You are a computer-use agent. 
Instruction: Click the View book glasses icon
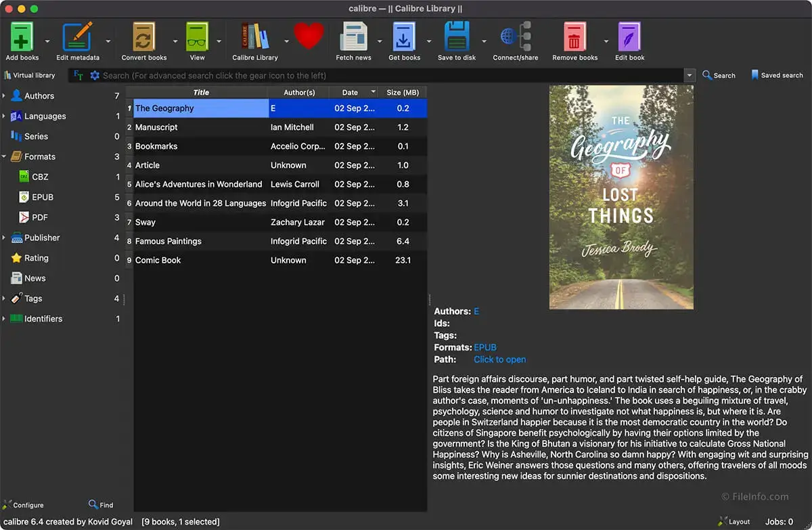(197, 37)
